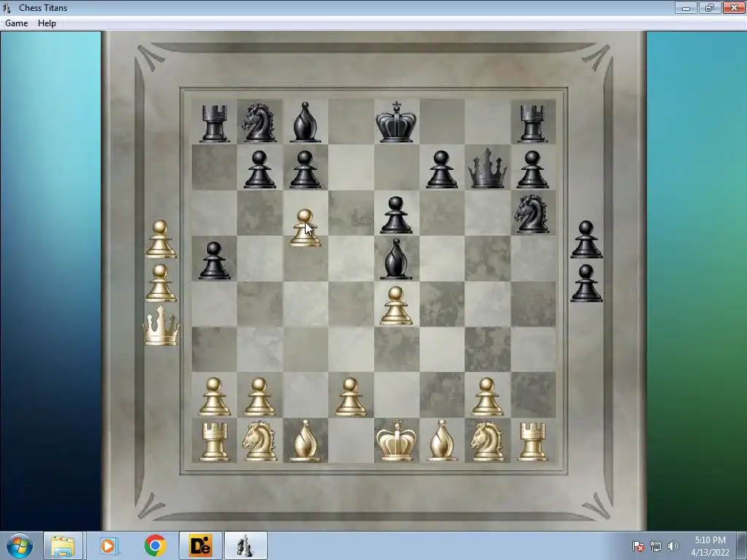The height and width of the screenshot is (560, 747).
Task: Switch to the De application on the taskbar
Action: point(200,545)
